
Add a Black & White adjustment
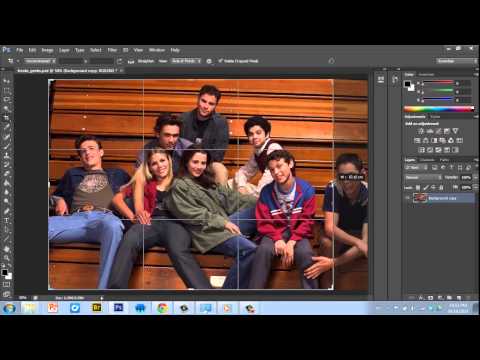coord(434,140)
